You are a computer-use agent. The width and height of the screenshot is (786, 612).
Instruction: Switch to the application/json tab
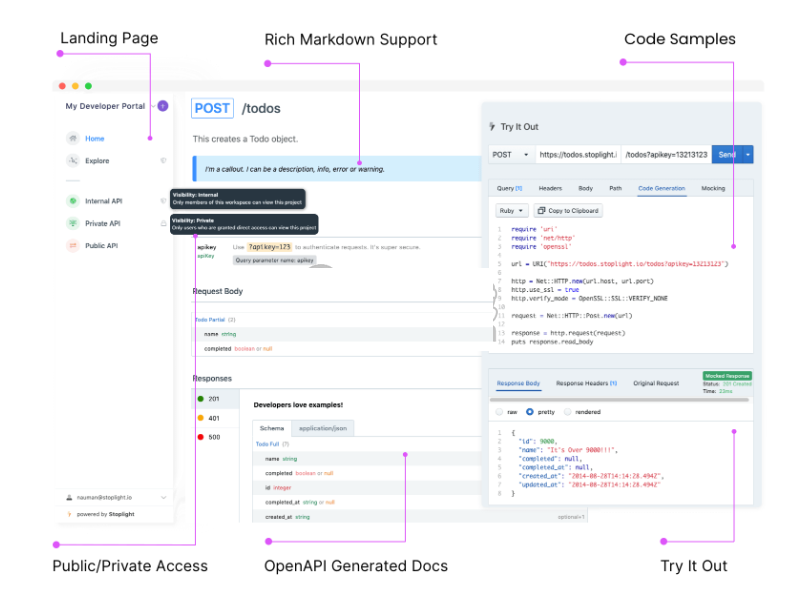coord(323,428)
